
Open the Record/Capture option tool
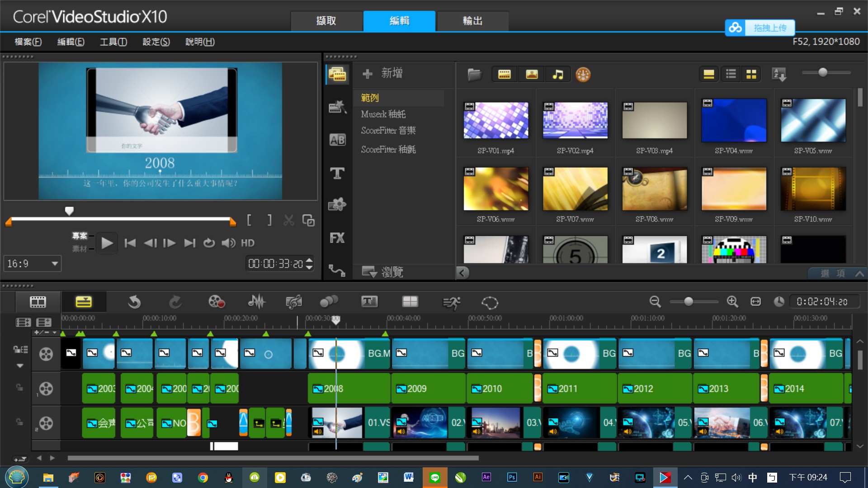coord(217,302)
